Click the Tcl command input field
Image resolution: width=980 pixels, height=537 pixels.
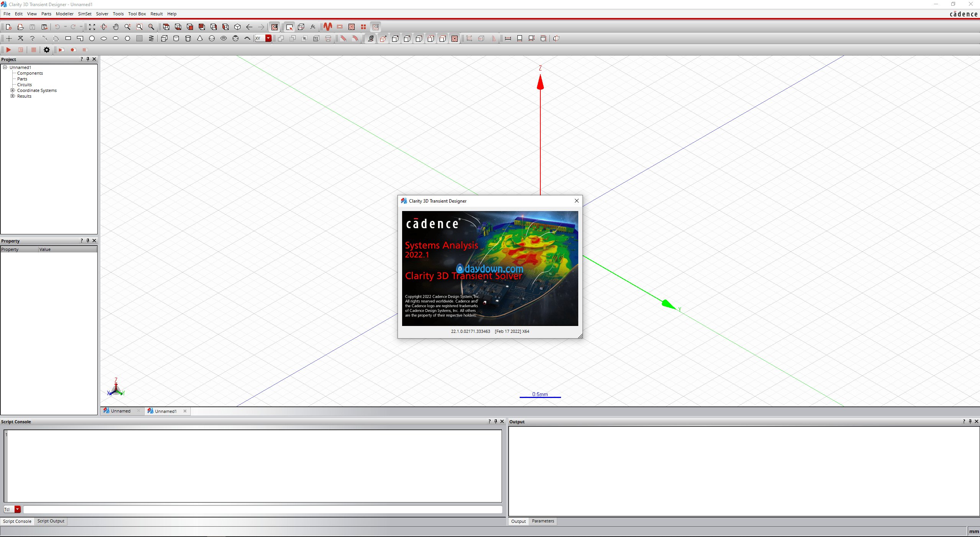[263, 509]
